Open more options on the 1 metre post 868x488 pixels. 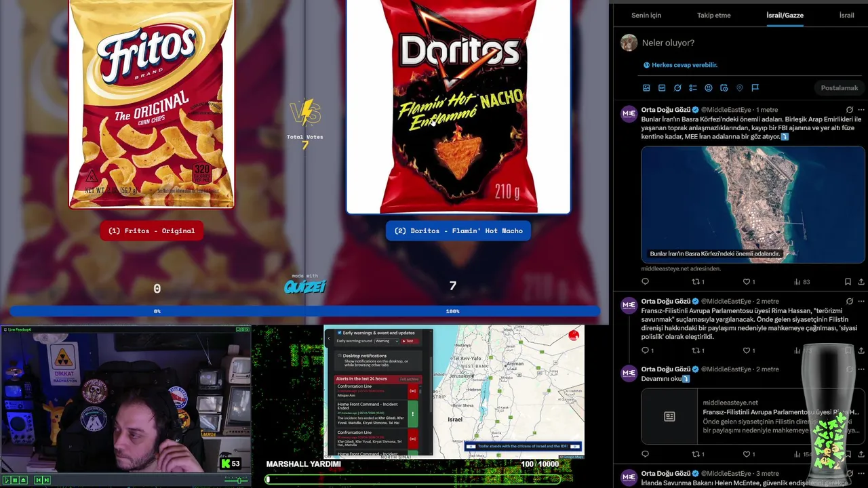coord(861,110)
